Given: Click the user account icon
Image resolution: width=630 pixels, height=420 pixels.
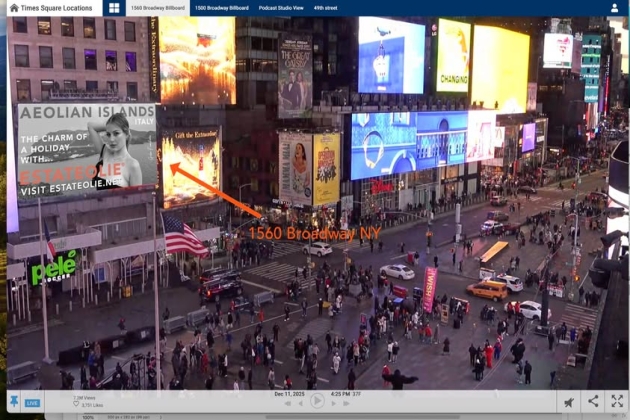Looking at the screenshot, I should click(x=614, y=8).
